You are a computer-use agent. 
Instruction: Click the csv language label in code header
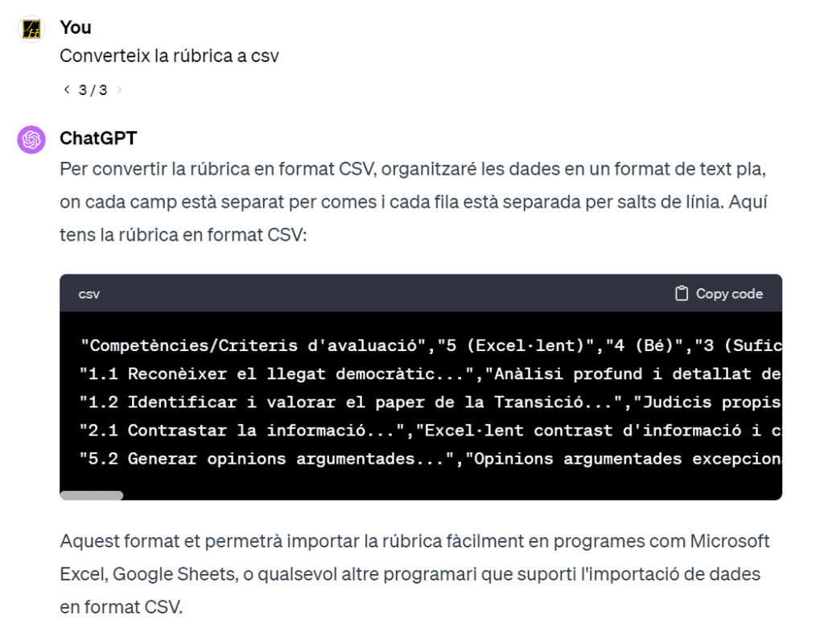(x=89, y=294)
